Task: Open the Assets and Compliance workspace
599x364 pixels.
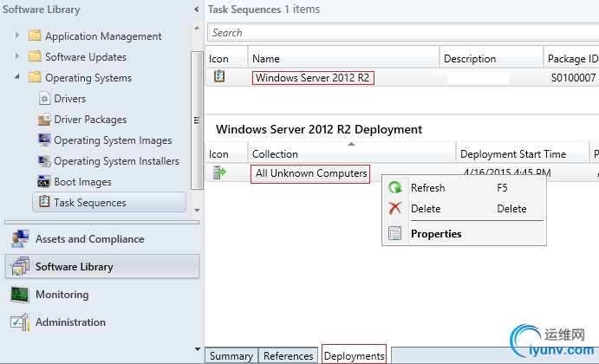Action: (102, 238)
